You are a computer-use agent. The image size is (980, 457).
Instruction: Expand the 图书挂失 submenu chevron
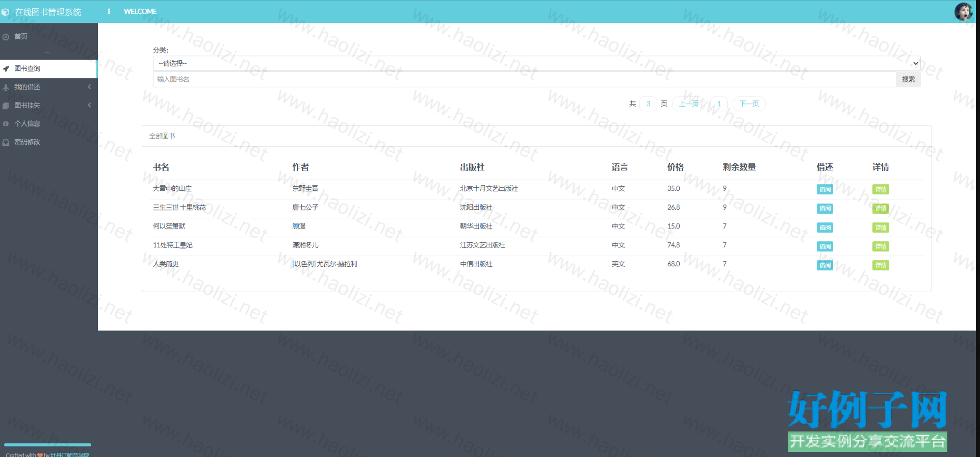click(x=89, y=105)
